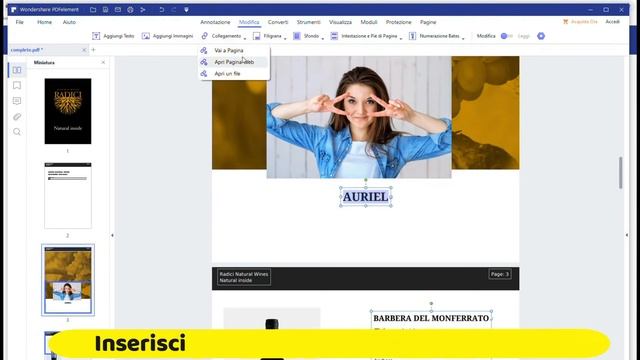The image size is (640, 360).
Task: Choose Apri Pagina Web from the link menu
Action: [234, 62]
